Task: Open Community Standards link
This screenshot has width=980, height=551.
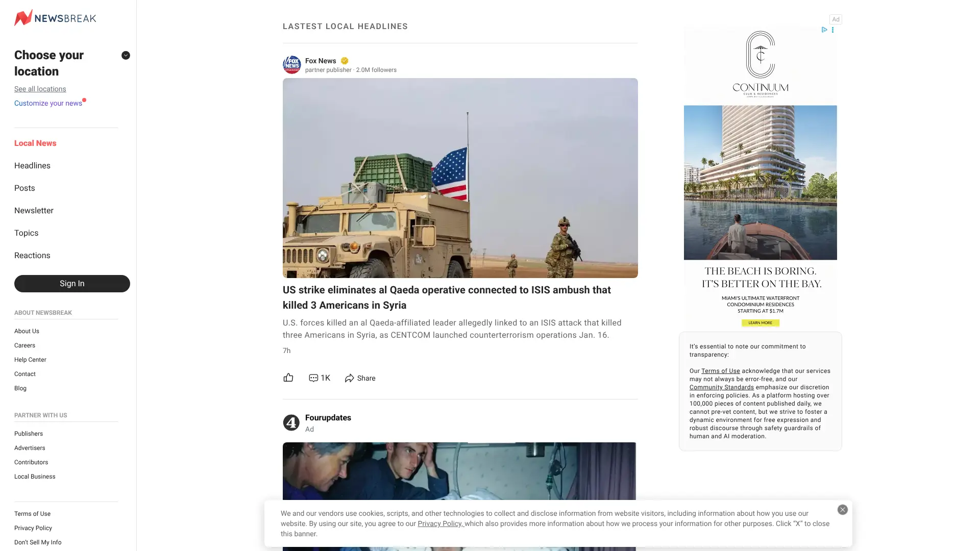Action: click(722, 387)
